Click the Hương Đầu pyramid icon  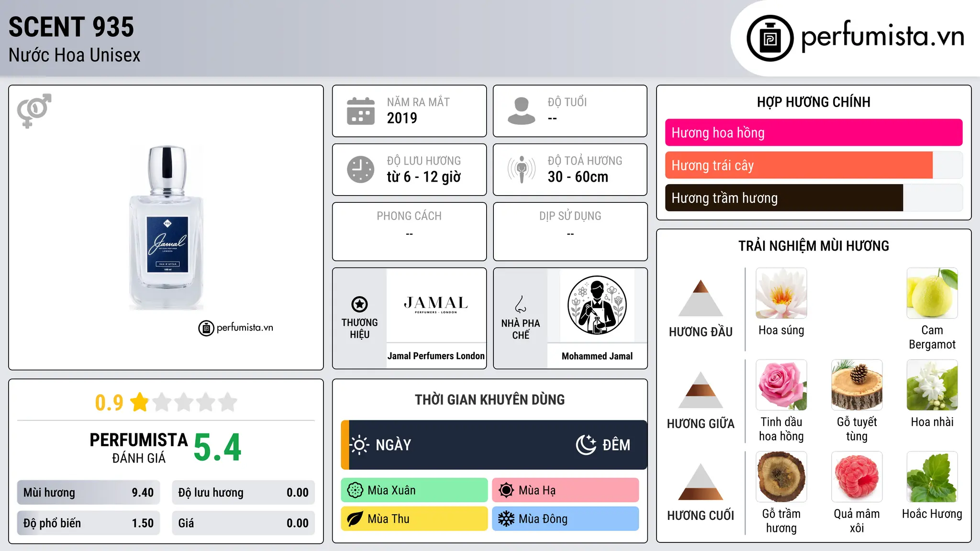tap(701, 298)
